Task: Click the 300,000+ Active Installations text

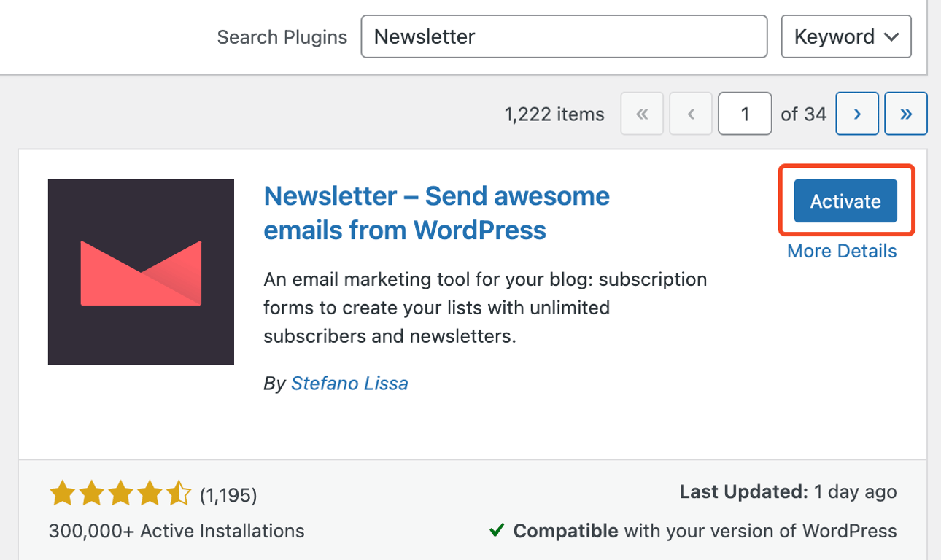Action: pos(176,531)
